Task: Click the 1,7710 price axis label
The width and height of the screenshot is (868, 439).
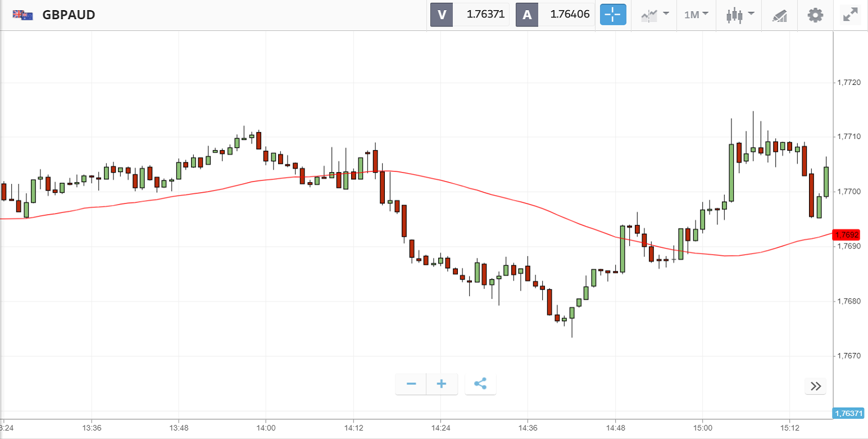Action: tap(849, 137)
